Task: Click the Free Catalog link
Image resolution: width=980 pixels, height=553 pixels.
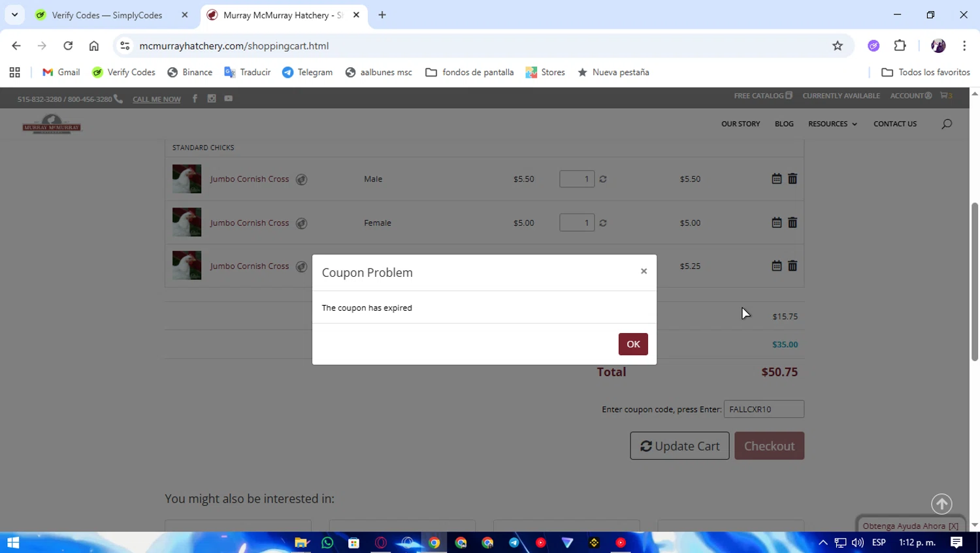Action: click(x=763, y=96)
